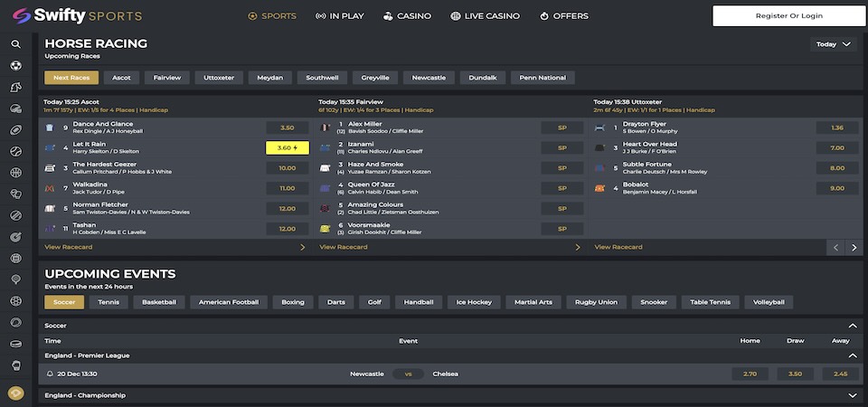Select the martial arts glove sidebar icon

point(16,365)
